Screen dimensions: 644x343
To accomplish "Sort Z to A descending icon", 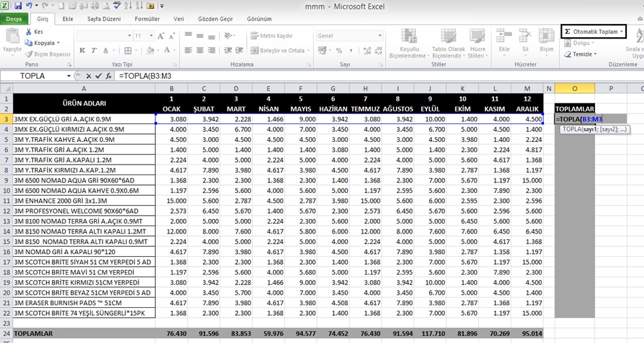I will pyautogui.click(x=139, y=6).
